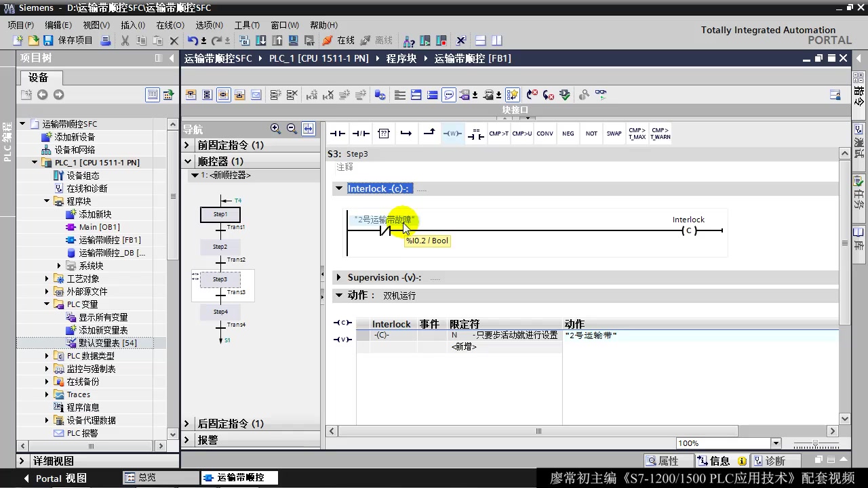Select Main [OB1] in the project tree

(99, 227)
